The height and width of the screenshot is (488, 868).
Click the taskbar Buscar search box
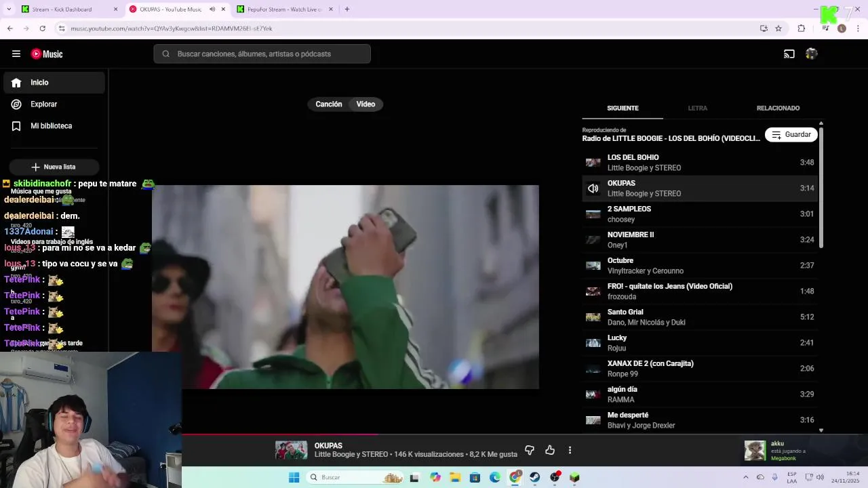coord(355,478)
